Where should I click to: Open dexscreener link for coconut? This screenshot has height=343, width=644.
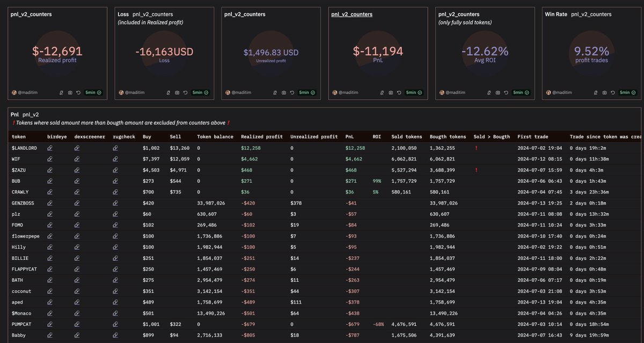point(77,291)
